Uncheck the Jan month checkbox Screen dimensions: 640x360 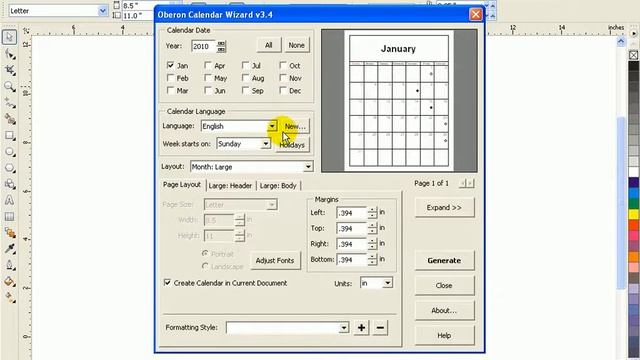click(x=171, y=65)
